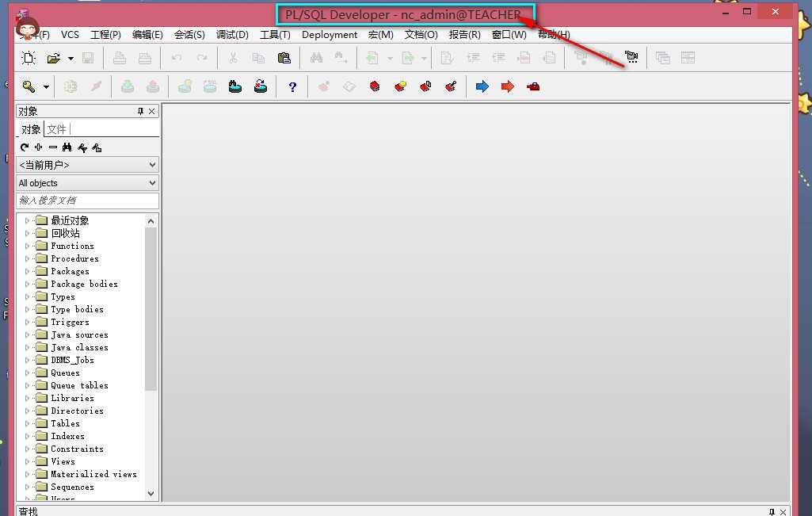This screenshot has height=516, width=812.
Task: Select the 回收站 tree item
Action: click(x=65, y=233)
